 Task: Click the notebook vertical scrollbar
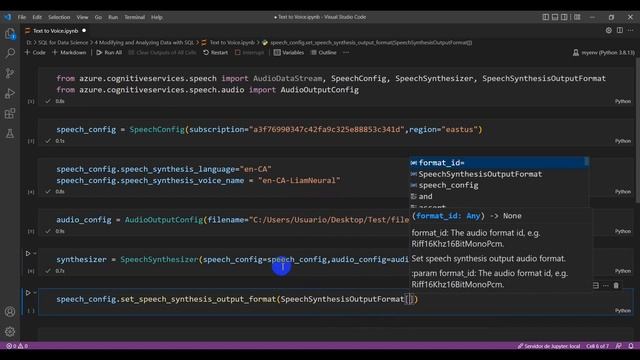(638, 130)
